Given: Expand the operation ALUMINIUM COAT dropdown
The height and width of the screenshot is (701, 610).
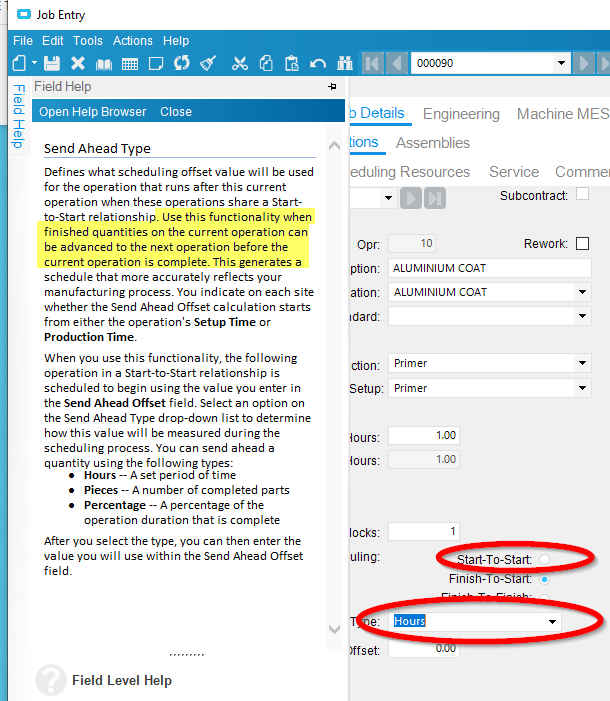Looking at the screenshot, I should coord(582,292).
